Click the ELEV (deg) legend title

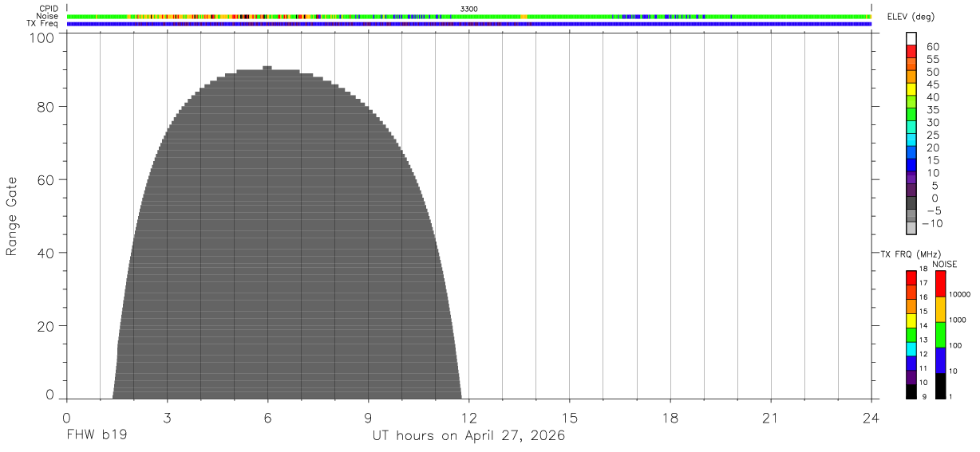tap(911, 18)
